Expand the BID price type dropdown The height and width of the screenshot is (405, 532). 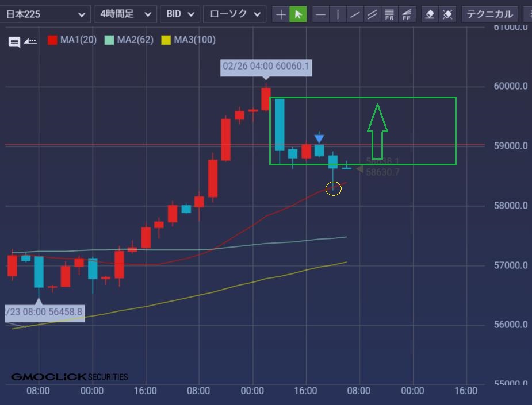tap(179, 14)
